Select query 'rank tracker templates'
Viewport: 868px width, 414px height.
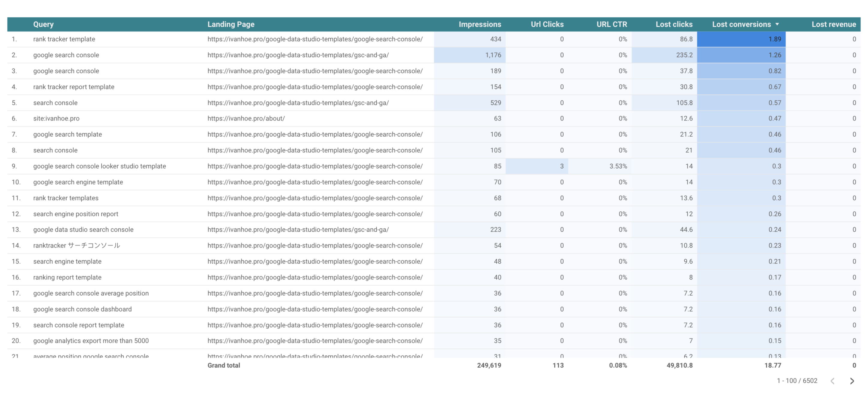tap(66, 198)
